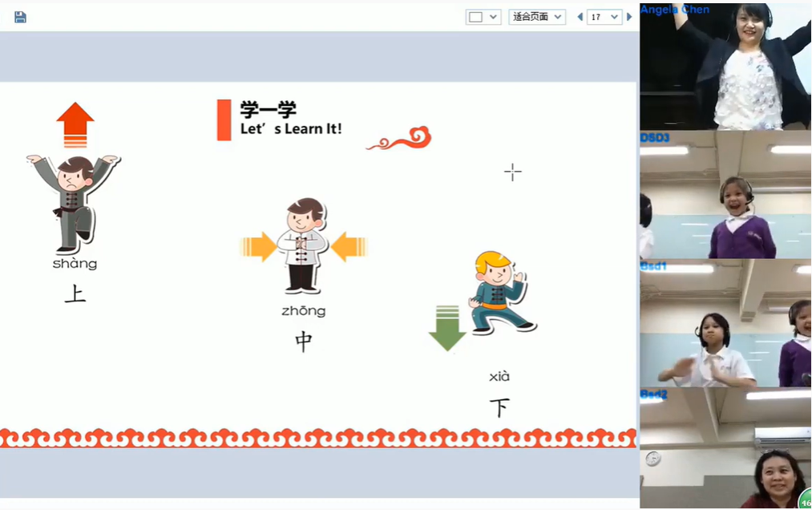Select the Bsd1 video feed
This screenshot has width=812, height=510.
tap(725, 323)
